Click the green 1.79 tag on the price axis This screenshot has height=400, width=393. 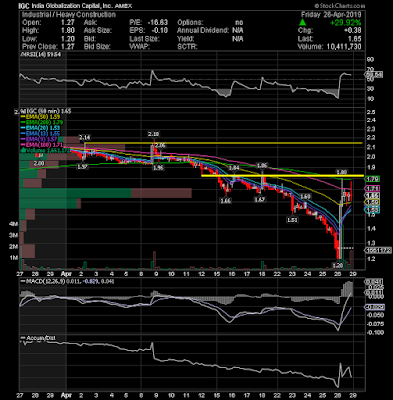coord(372,179)
